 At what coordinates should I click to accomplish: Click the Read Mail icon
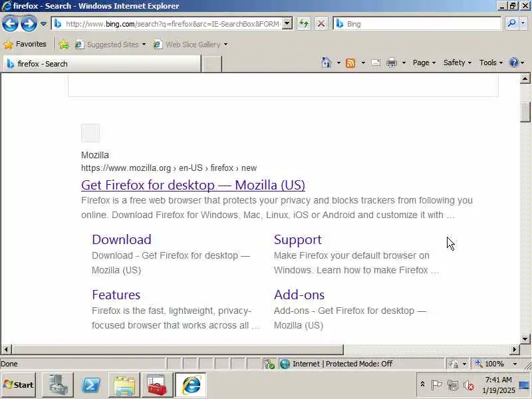(x=376, y=63)
